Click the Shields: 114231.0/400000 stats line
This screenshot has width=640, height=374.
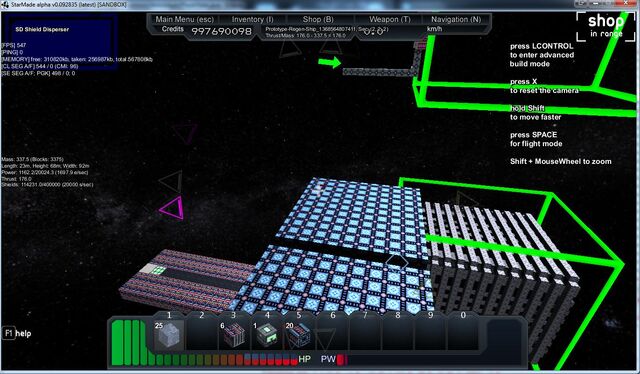pos(47,185)
